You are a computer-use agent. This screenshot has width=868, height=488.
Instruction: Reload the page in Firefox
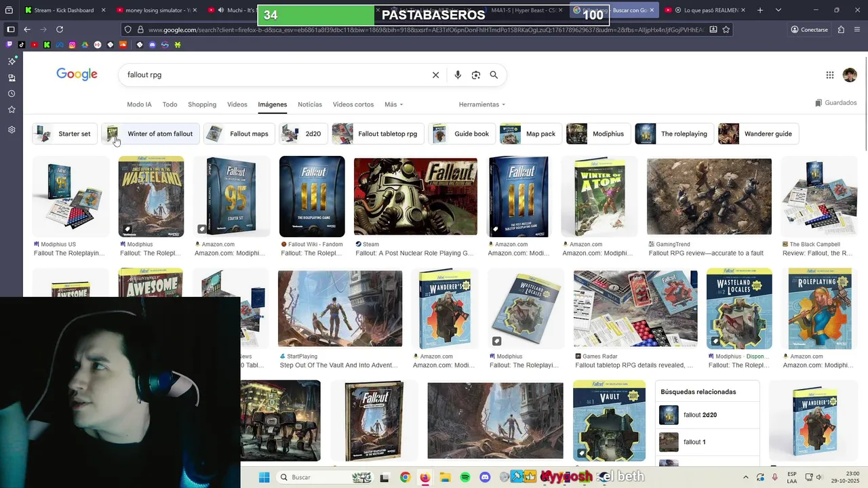60,30
